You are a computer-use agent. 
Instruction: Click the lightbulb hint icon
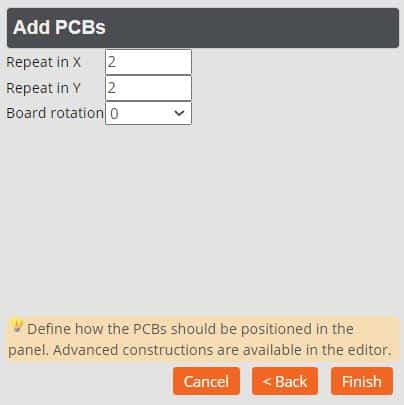click(16, 326)
